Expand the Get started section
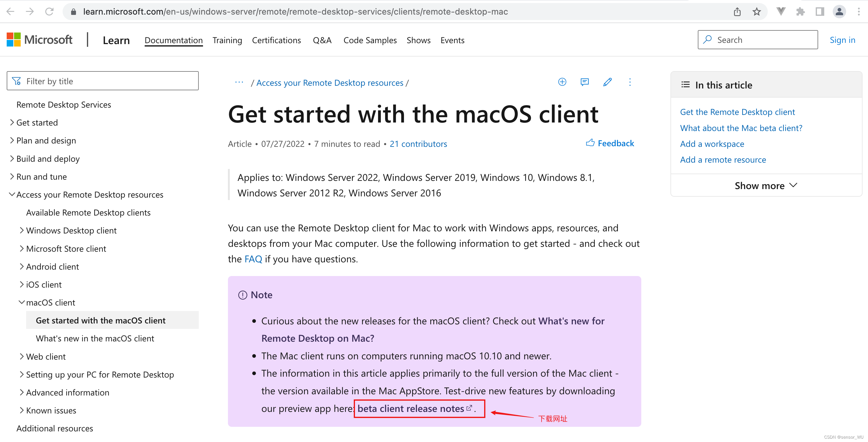The width and height of the screenshot is (868, 442). (12, 122)
